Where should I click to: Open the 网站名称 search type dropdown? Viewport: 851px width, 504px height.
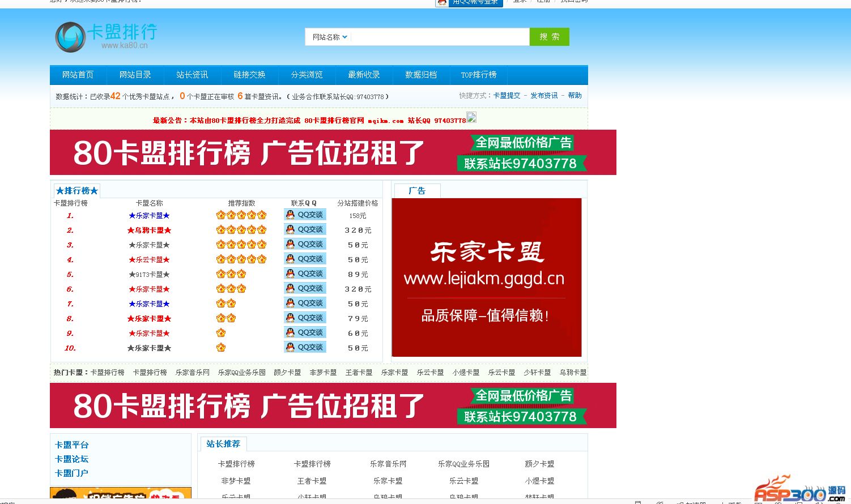click(x=330, y=37)
